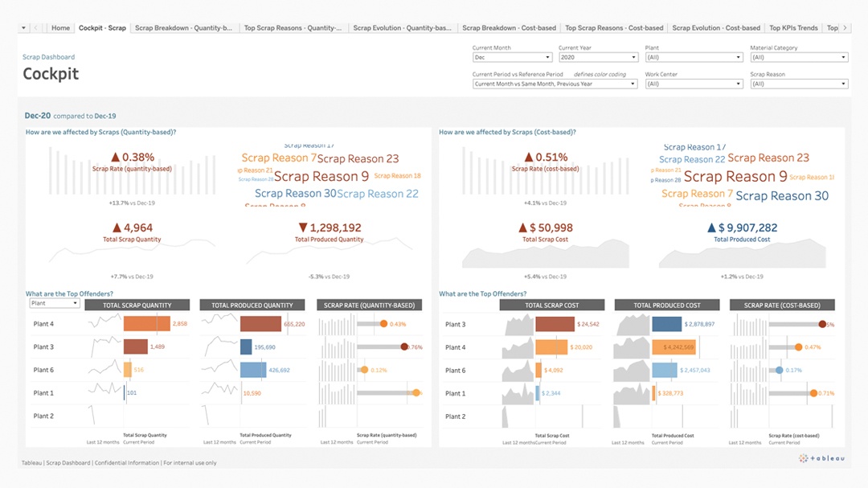
Task: Click the 0.38% quantity scrap rate triangle
Action: coord(115,158)
